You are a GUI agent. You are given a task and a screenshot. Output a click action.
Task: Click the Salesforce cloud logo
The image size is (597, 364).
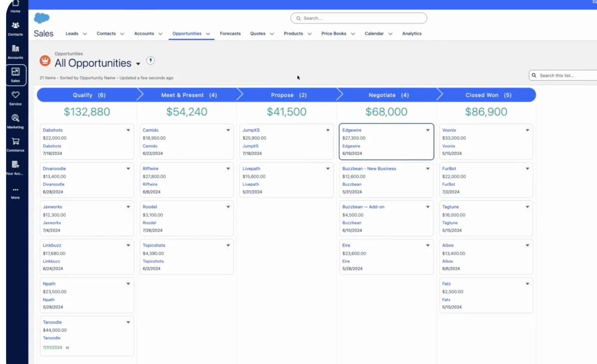pyautogui.click(x=41, y=18)
